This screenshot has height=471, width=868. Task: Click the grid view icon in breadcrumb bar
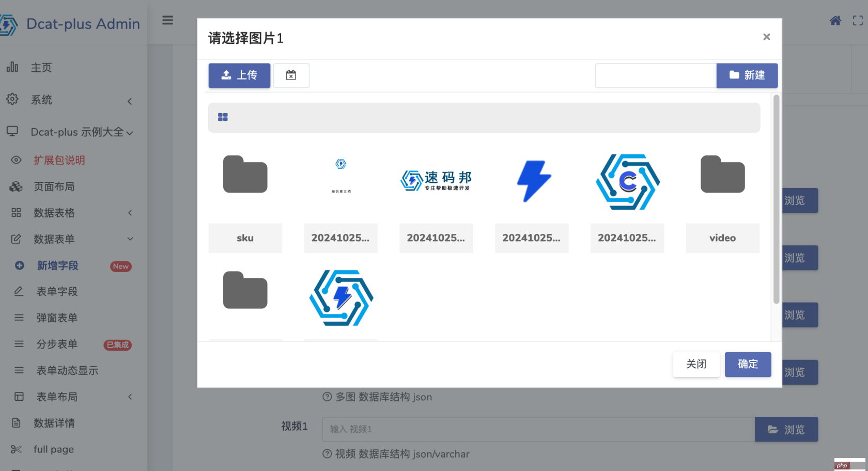click(x=223, y=117)
